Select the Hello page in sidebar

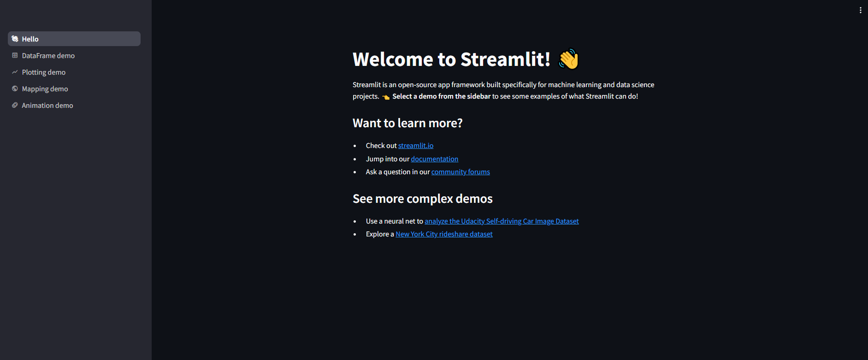click(74, 39)
